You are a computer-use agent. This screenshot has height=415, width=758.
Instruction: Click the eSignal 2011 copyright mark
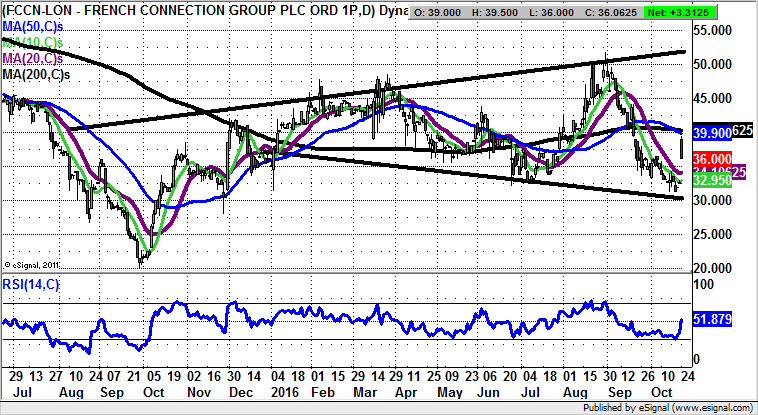[35, 263]
